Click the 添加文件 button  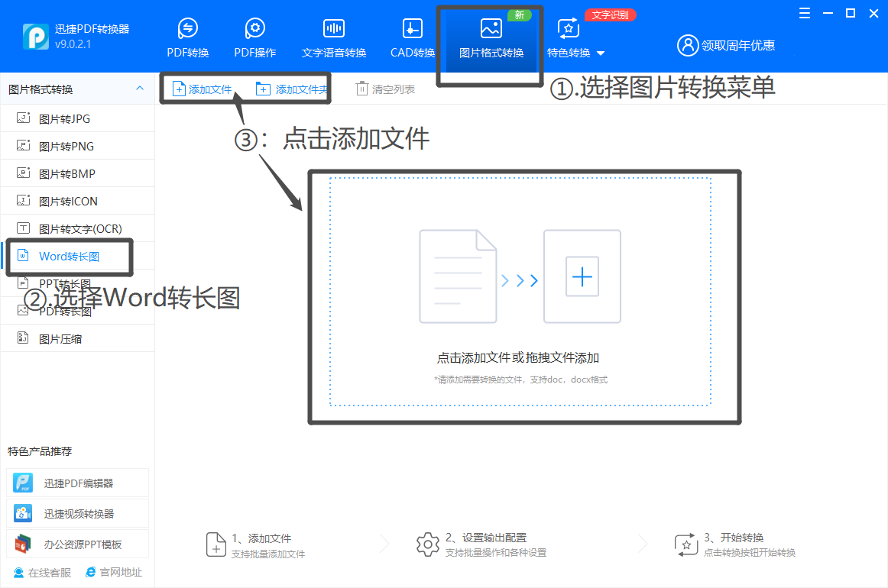[203, 89]
